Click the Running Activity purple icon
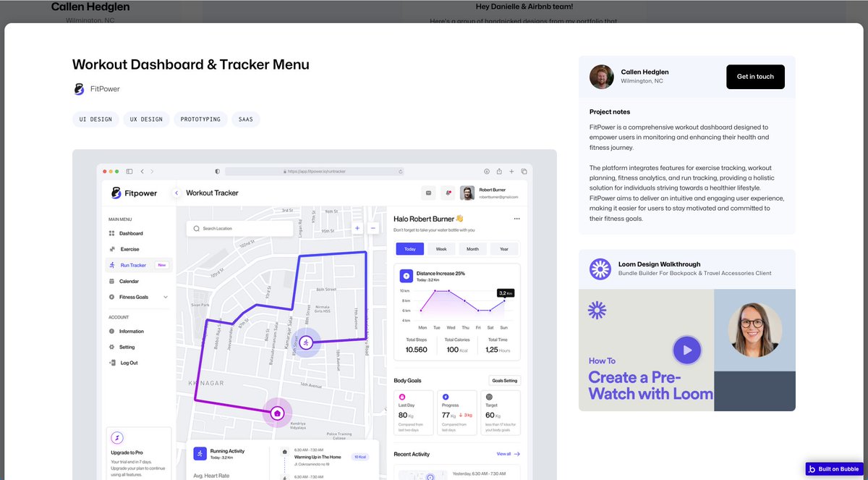Screen dimensions: 868x480 click(200, 453)
